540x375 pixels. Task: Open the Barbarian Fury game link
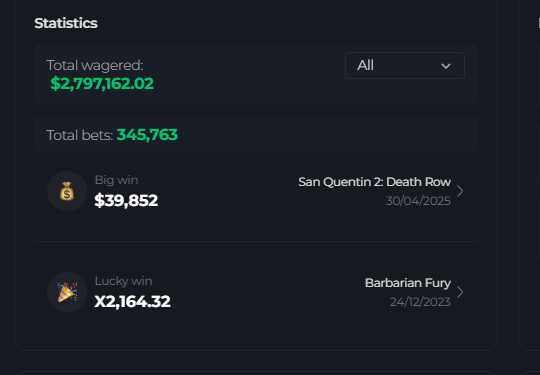pyautogui.click(x=408, y=283)
